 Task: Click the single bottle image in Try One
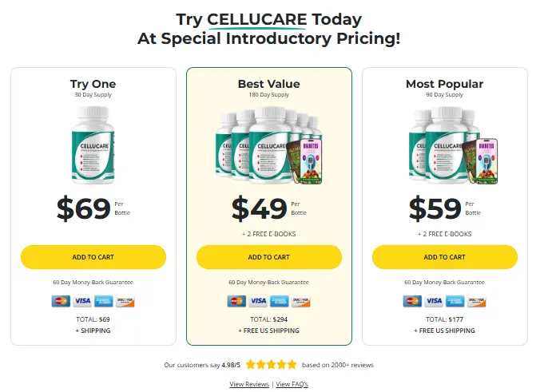[x=93, y=143]
